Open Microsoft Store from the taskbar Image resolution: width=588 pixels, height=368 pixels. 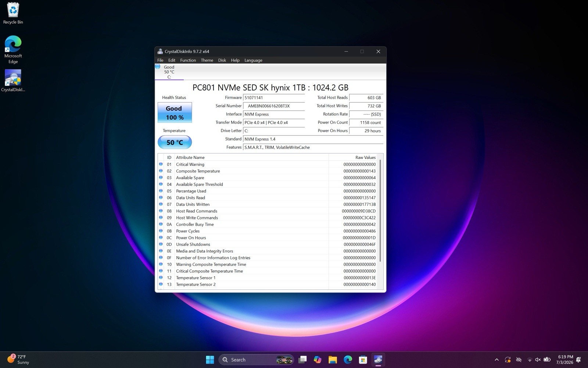(363, 360)
